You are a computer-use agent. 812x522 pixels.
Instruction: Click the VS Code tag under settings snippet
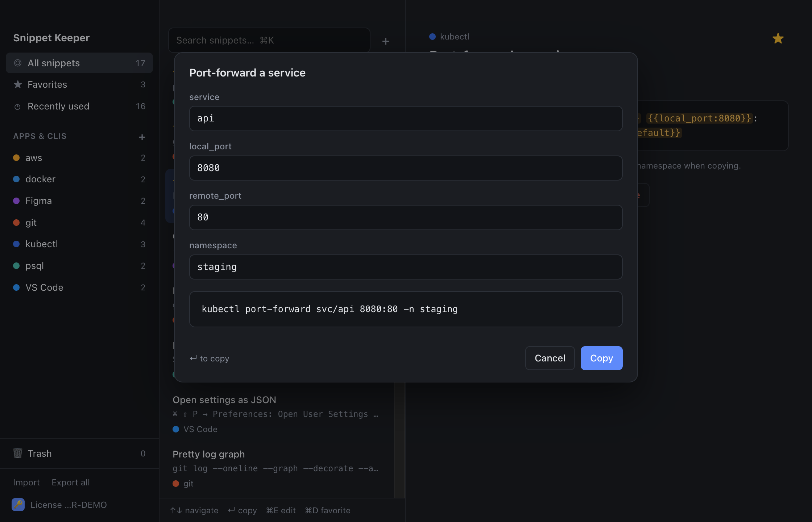pos(195,429)
